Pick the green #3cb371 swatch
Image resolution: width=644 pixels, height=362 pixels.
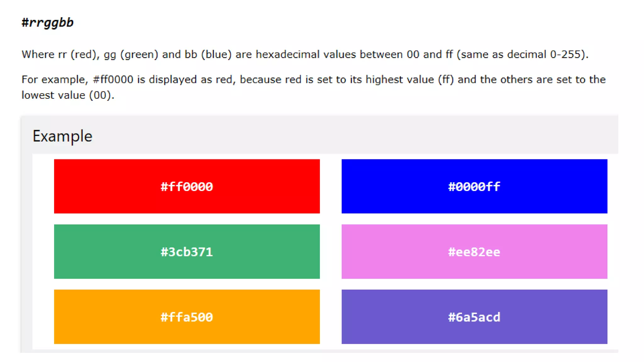pyautogui.click(x=187, y=251)
